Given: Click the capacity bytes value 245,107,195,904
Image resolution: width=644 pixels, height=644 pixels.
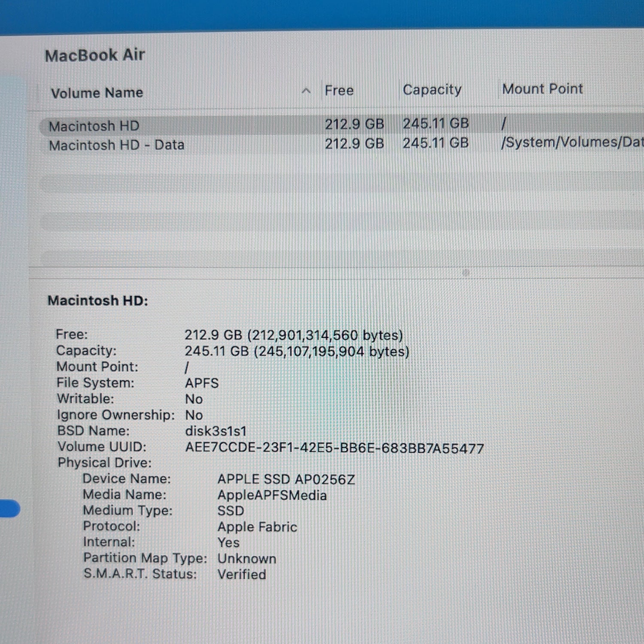Looking at the screenshot, I should 331,352.
